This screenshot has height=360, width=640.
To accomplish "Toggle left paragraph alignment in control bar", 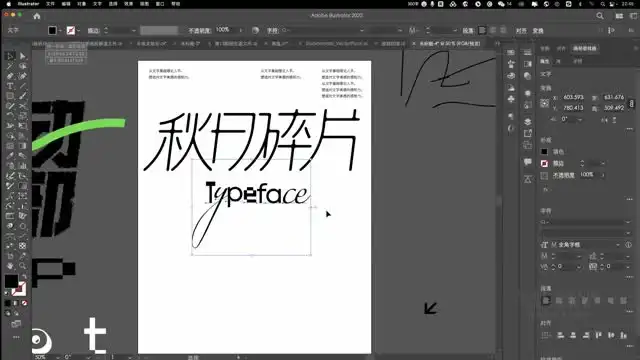I will pos(482,30).
